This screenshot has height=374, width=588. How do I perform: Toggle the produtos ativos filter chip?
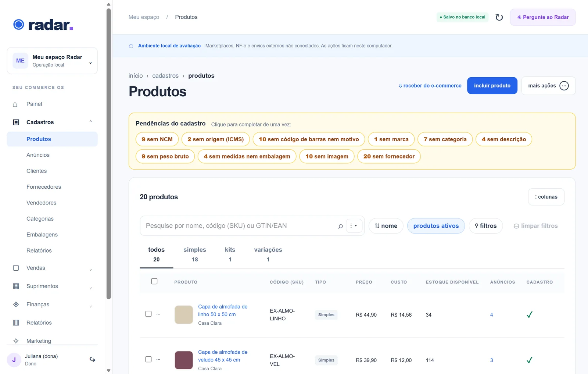click(x=436, y=226)
